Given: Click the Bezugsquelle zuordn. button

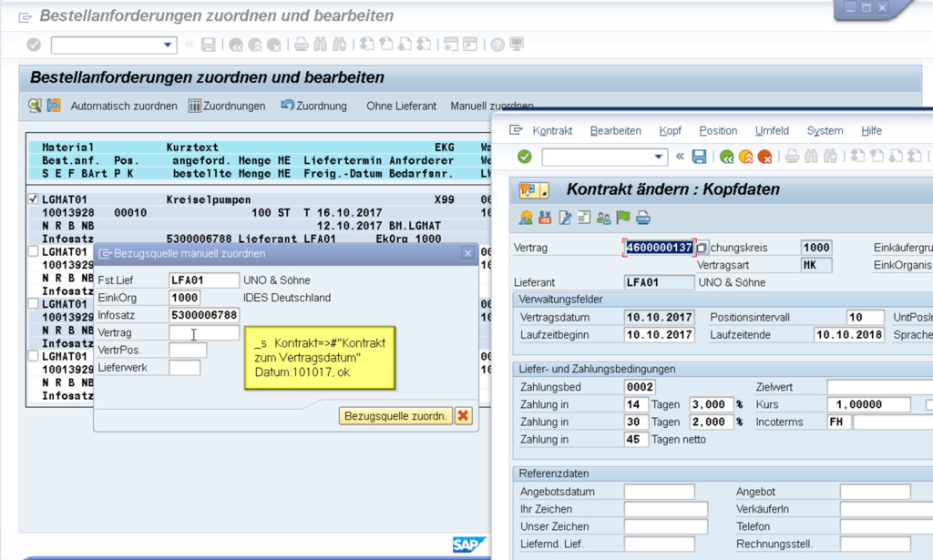Looking at the screenshot, I should point(395,416).
